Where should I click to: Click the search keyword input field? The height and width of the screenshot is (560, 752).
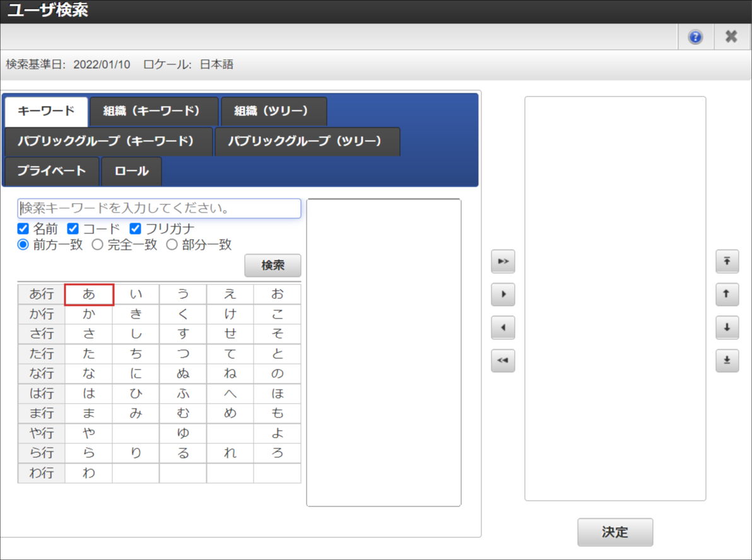[x=159, y=209]
